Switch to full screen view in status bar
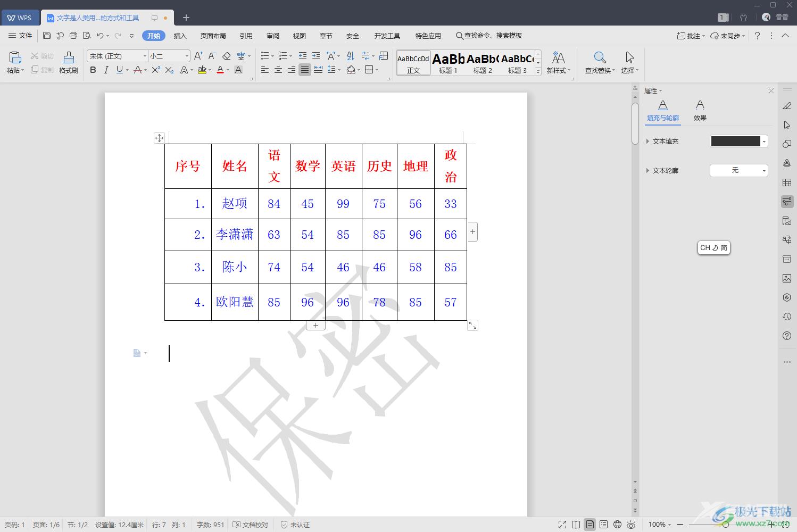The height and width of the screenshot is (532, 797). 562,525
